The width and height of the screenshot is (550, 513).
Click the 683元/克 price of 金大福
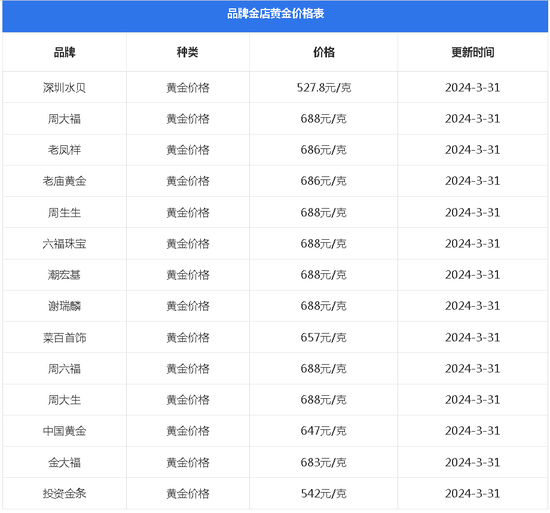pyautogui.click(x=324, y=463)
